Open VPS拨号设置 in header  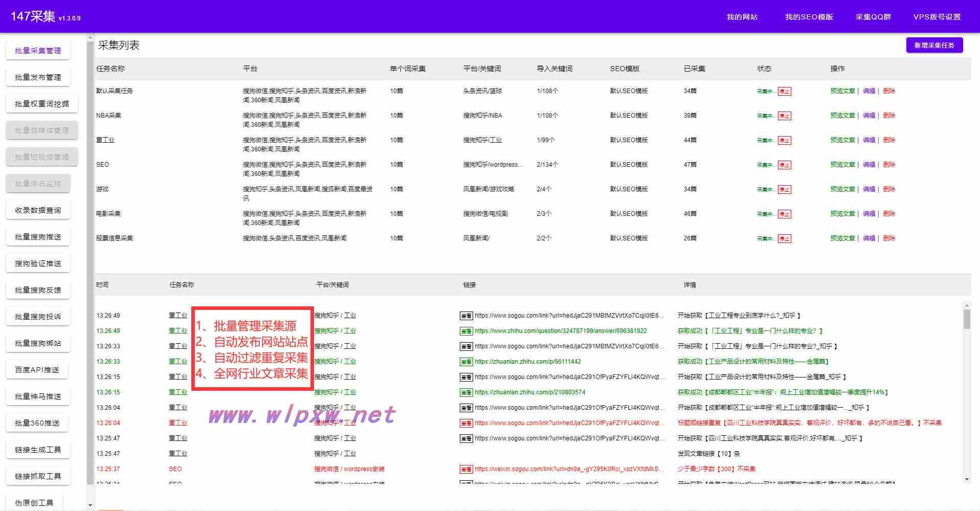coord(937,17)
